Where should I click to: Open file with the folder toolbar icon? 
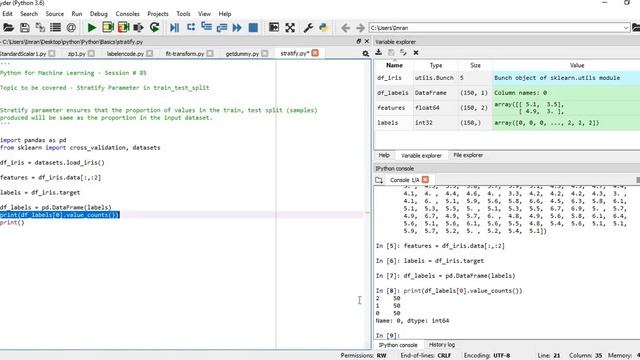[8, 28]
